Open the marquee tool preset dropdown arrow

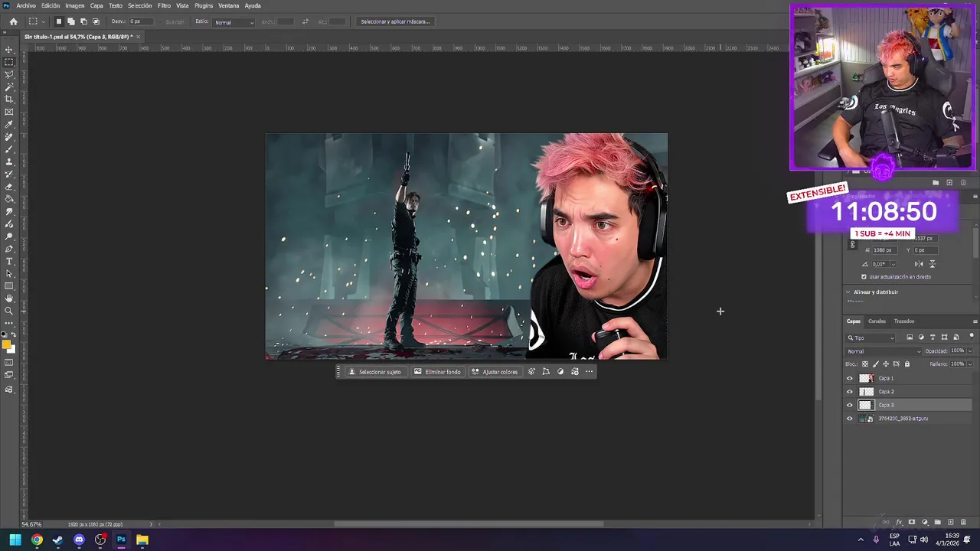click(42, 21)
